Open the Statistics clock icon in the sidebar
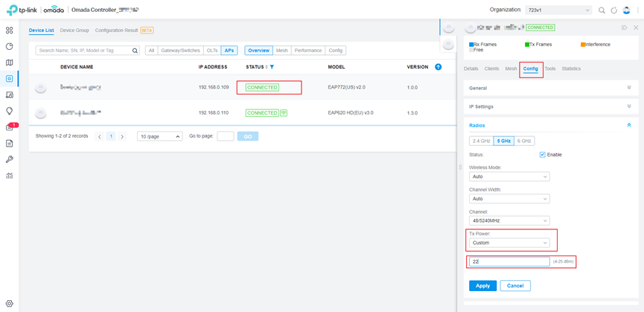The height and width of the screenshot is (312, 644). click(9, 46)
